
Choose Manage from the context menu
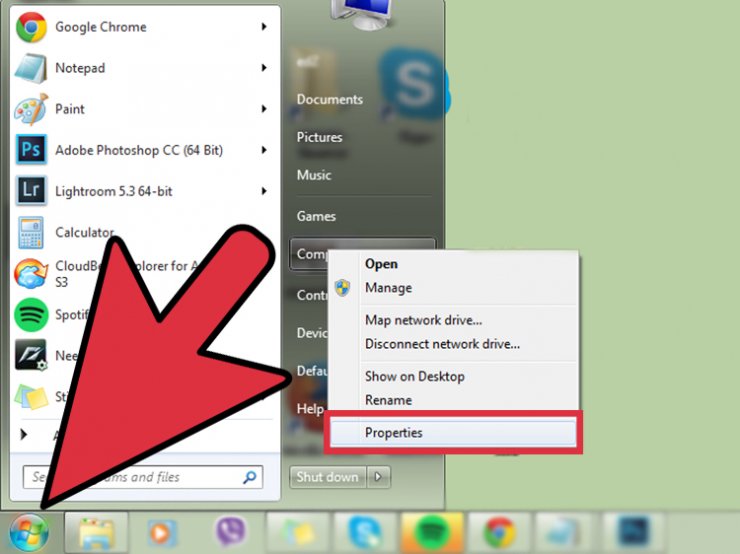tap(388, 288)
